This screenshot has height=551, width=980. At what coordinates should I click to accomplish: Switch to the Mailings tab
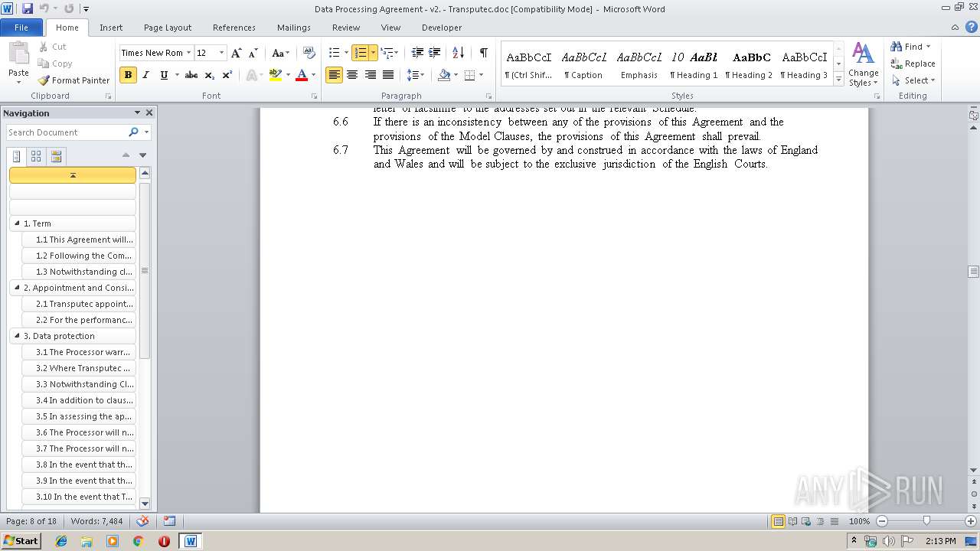[294, 28]
